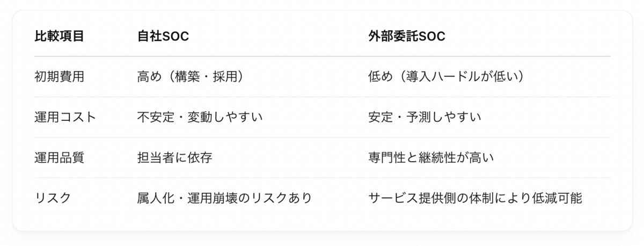Select the 自社SOC column header

click(x=163, y=37)
